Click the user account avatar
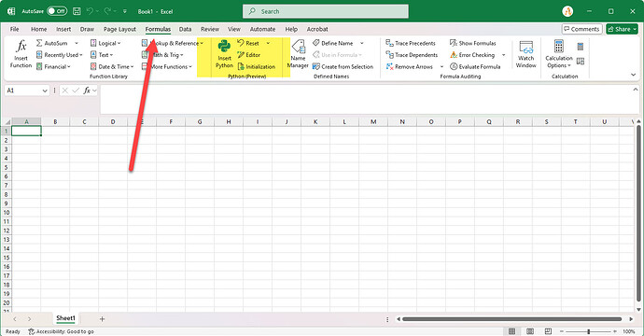The image size is (644, 336). 567,11
